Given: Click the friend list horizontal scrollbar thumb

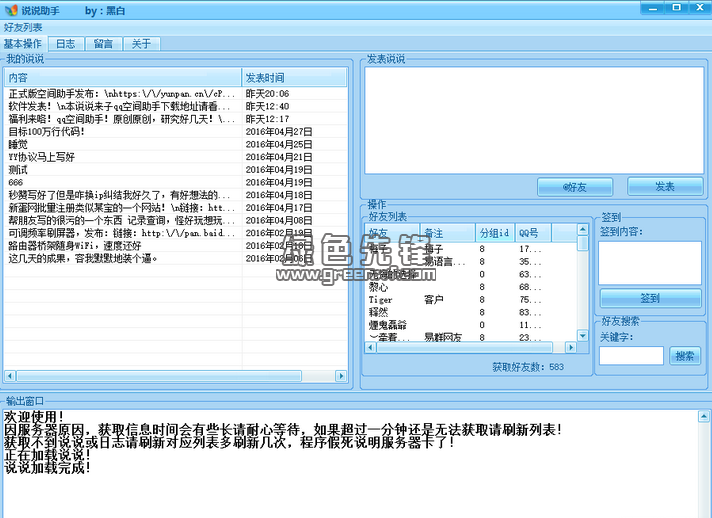Looking at the screenshot, I should tap(465, 347).
